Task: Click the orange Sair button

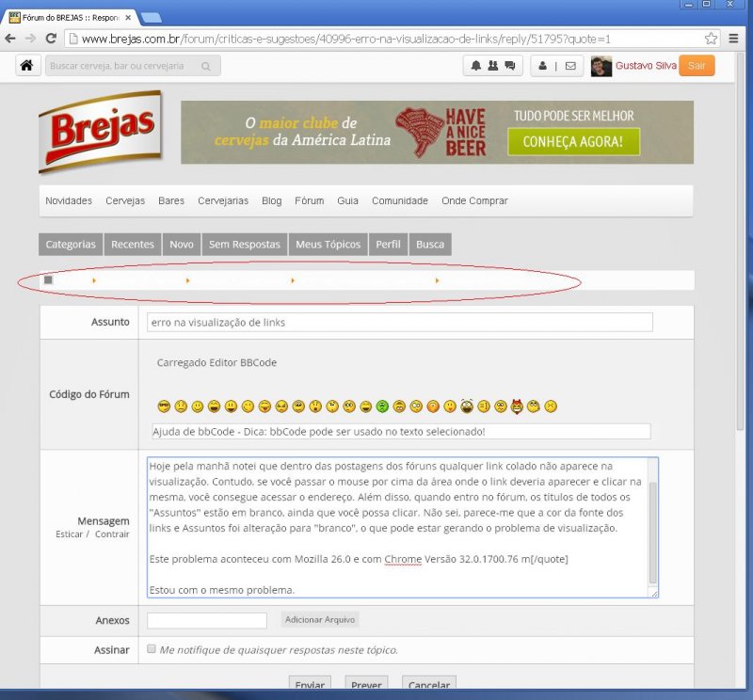Action: click(x=697, y=66)
